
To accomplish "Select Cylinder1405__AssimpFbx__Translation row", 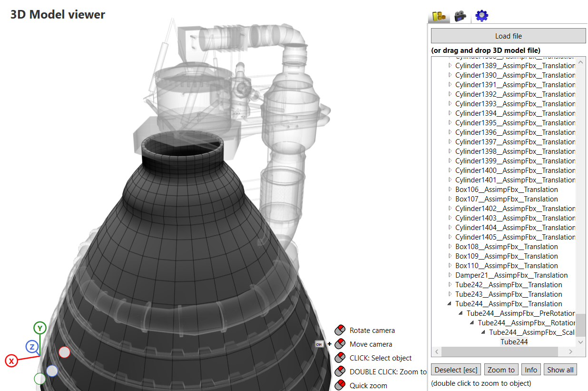I will pyautogui.click(x=515, y=237).
